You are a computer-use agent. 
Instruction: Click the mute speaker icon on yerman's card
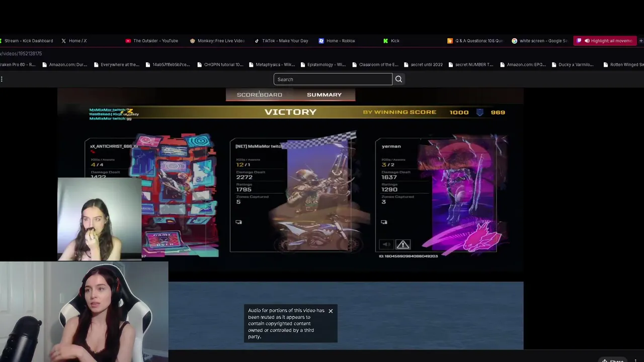[386, 245]
